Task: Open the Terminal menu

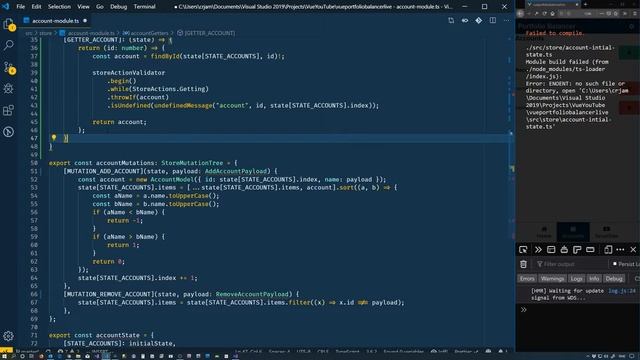Action: click(144, 7)
